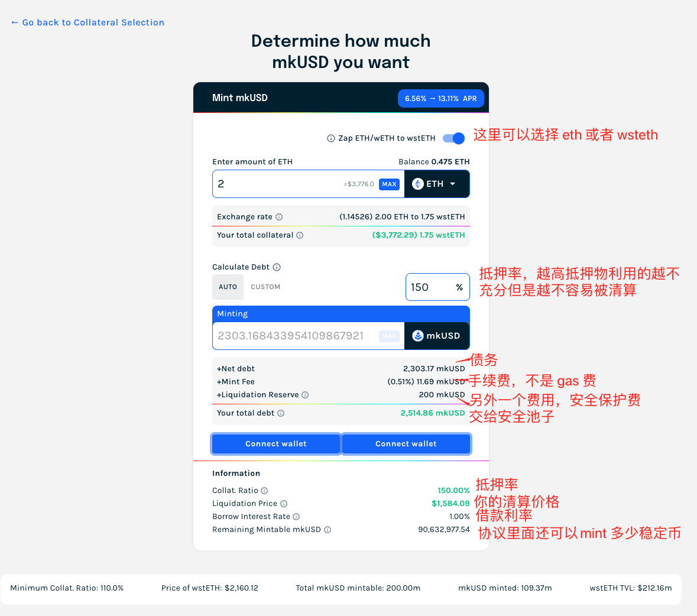This screenshot has height=616, width=697.
Task: Click the right Connect wallet button
Action: [406, 443]
